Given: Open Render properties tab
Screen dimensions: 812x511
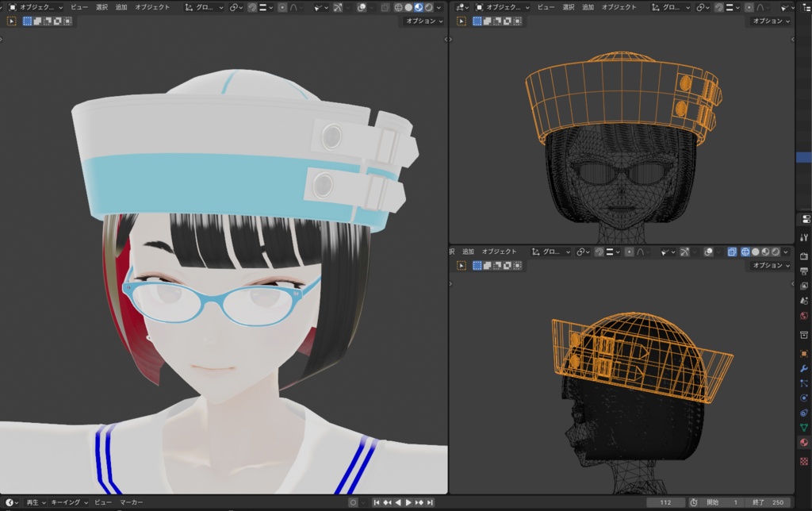Looking at the screenshot, I should click(804, 256).
